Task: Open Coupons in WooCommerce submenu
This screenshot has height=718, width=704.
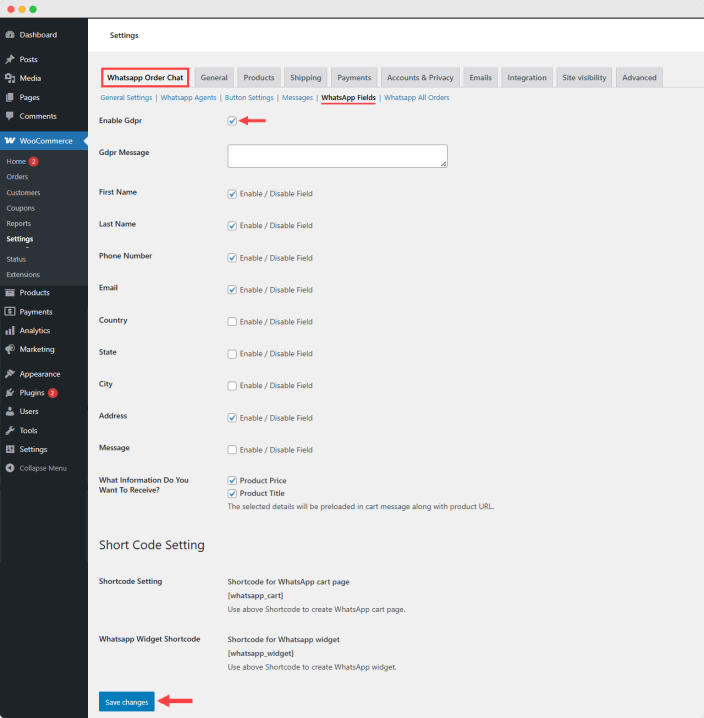Action: [x=21, y=208]
